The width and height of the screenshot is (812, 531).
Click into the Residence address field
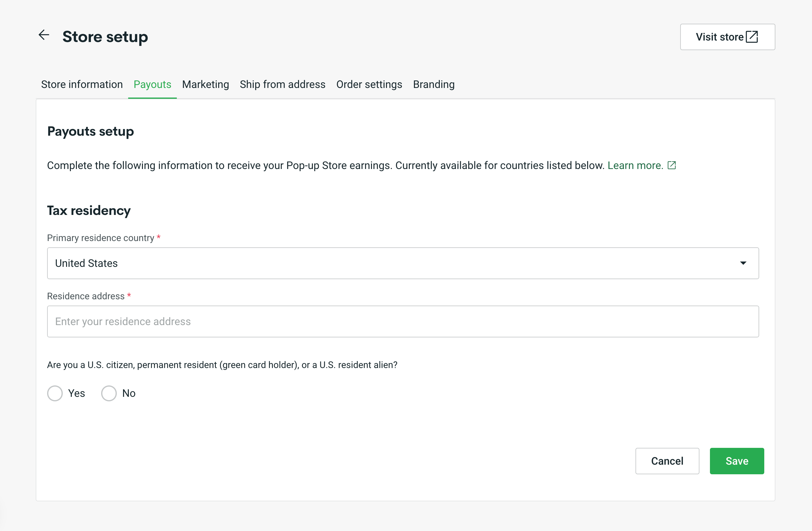pyautogui.click(x=403, y=321)
